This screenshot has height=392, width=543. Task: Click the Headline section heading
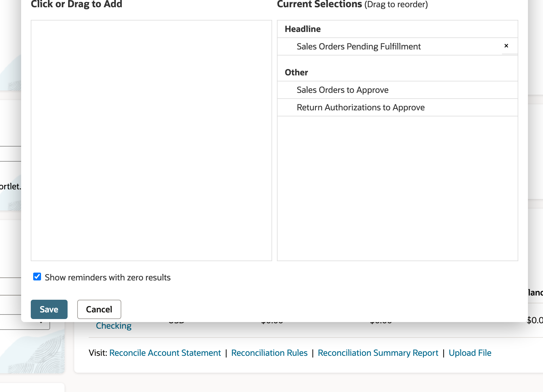[x=303, y=29]
